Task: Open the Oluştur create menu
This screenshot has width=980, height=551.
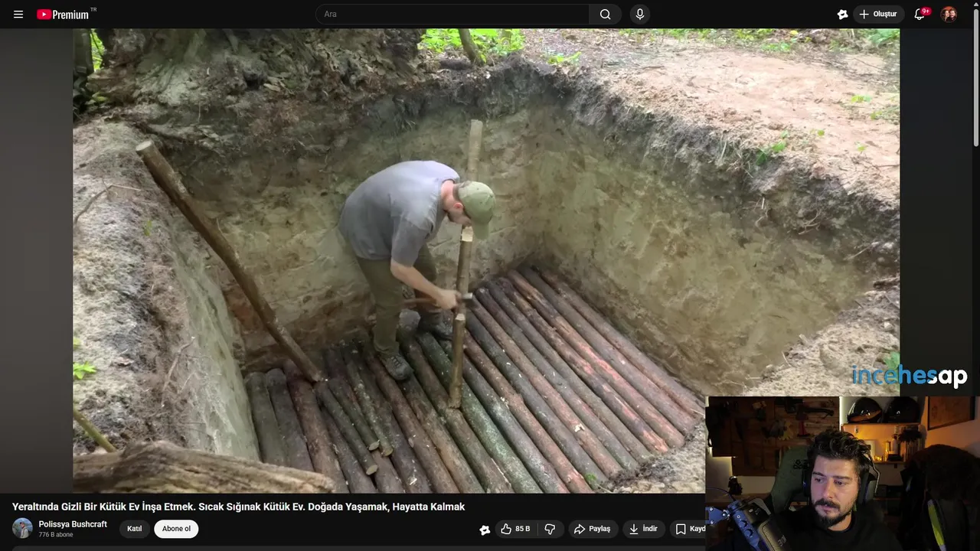Action: (878, 15)
